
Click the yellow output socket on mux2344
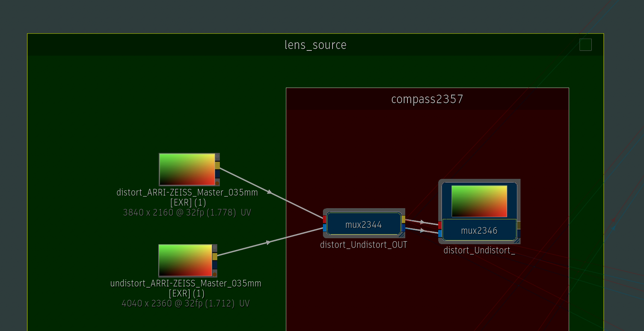pyautogui.click(x=403, y=219)
